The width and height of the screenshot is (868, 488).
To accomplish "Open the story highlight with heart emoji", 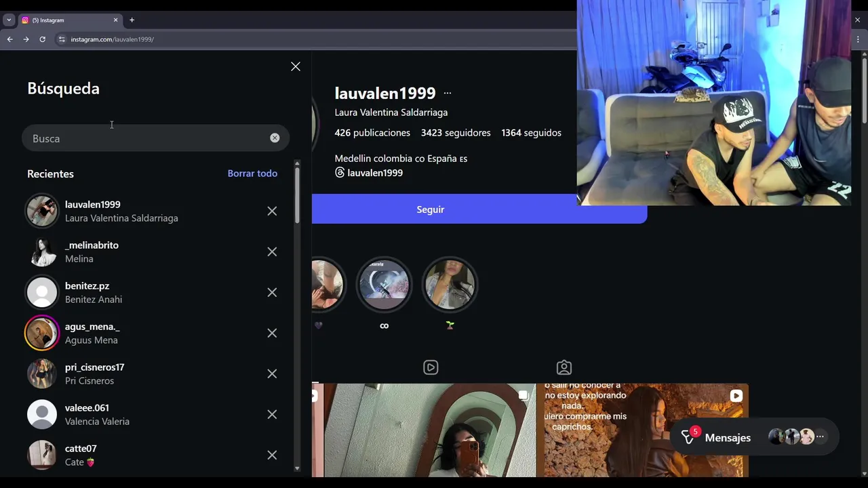I will click(328, 285).
